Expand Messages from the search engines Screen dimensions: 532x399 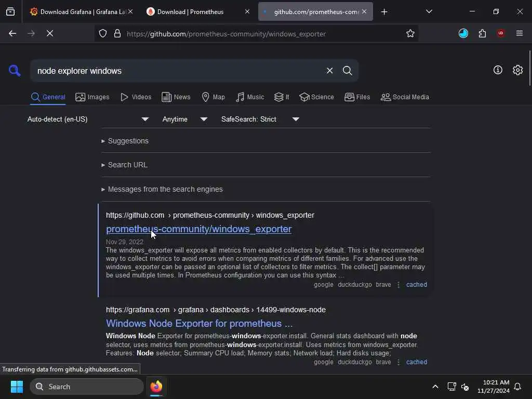pyautogui.click(x=162, y=189)
